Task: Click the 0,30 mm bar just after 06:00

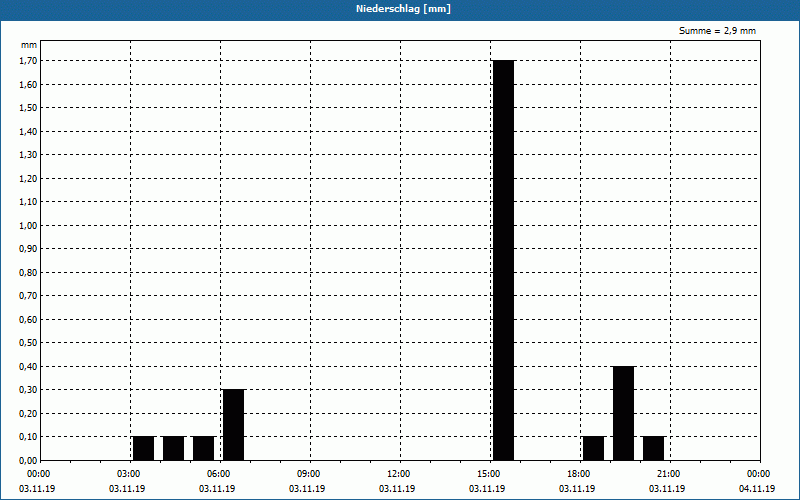Action: point(233,425)
